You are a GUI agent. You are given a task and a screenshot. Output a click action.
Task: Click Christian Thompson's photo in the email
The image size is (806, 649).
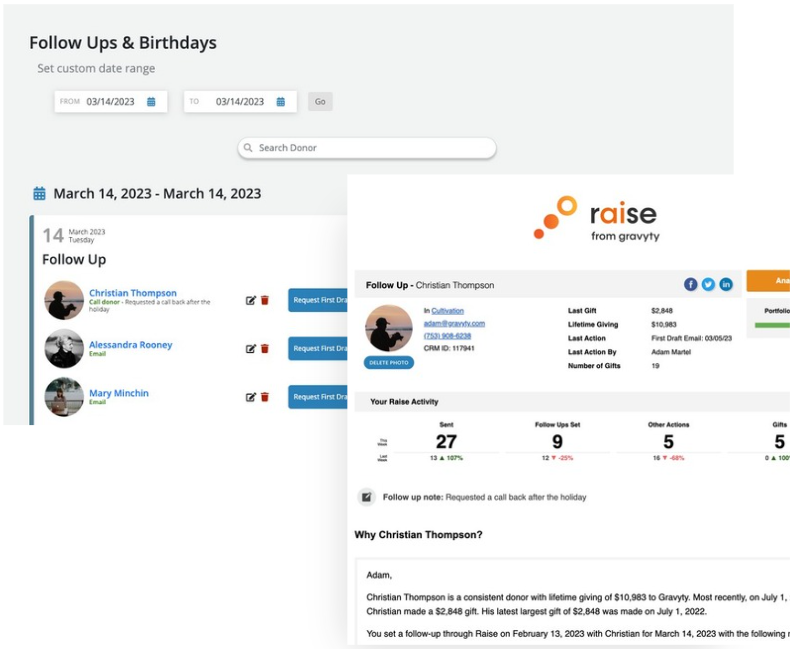[x=389, y=328]
